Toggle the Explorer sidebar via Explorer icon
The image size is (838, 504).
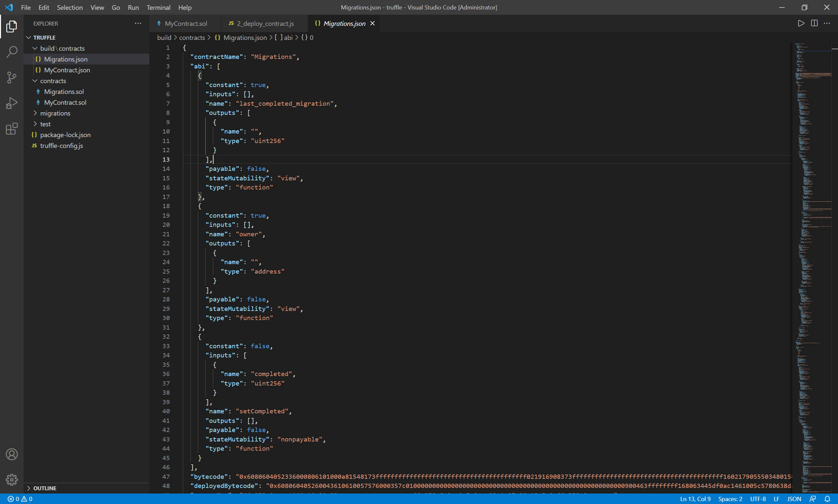pos(11,27)
